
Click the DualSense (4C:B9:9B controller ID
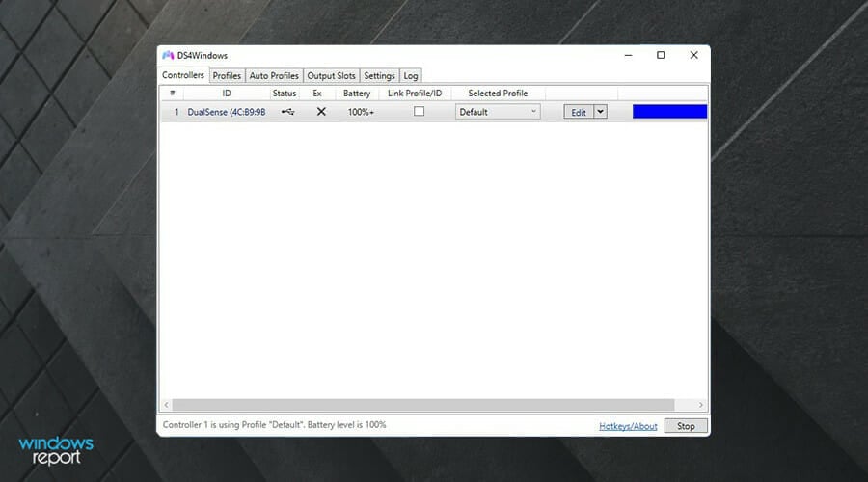[x=227, y=112]
